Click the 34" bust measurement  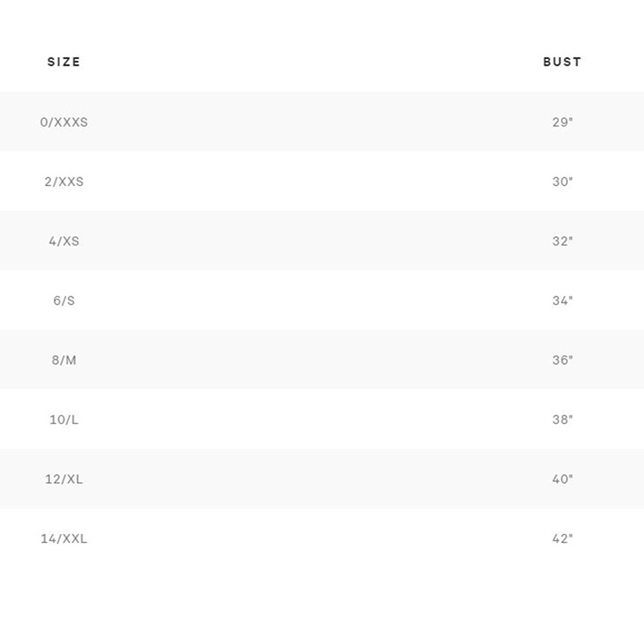click(563, 301)
